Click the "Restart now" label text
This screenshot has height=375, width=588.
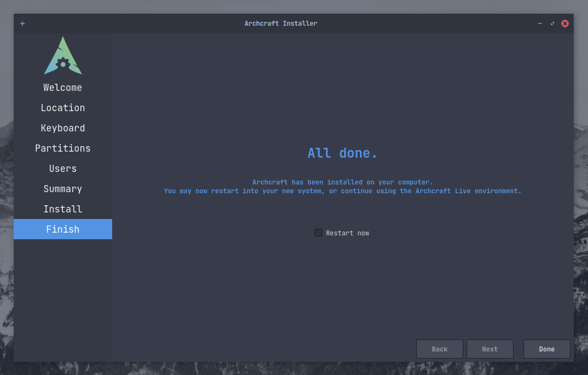tap(348, 233)
